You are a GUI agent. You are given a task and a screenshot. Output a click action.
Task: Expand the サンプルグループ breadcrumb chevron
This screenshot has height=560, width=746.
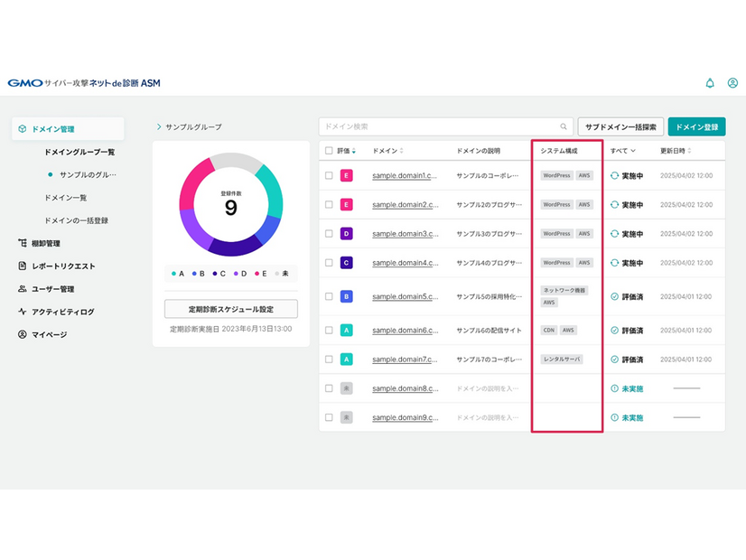[159, 127]
